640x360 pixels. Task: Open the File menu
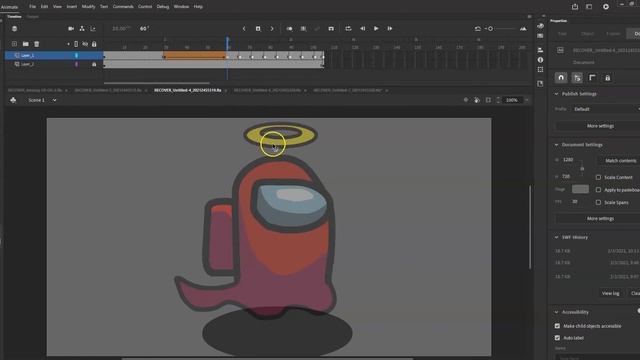click(32, 7)
